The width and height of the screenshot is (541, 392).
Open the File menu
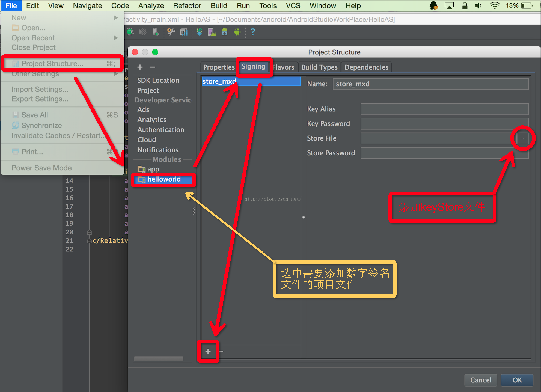[11, 5]
